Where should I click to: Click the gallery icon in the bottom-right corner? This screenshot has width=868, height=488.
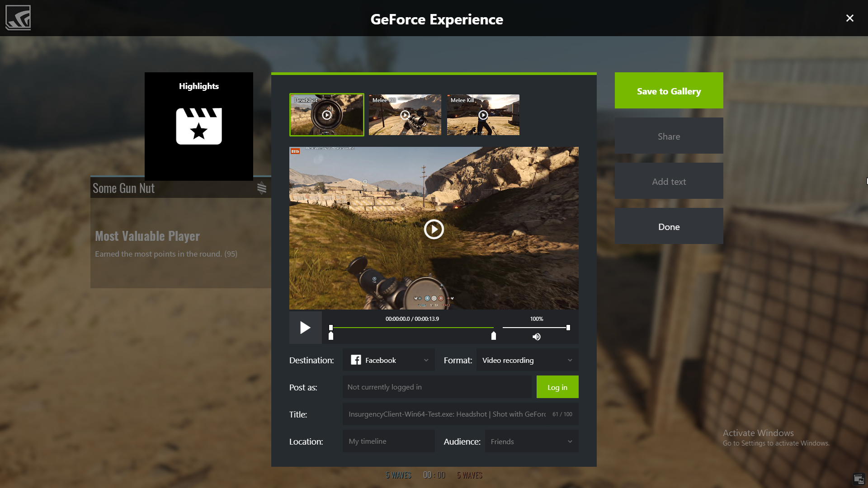(859, 479)
